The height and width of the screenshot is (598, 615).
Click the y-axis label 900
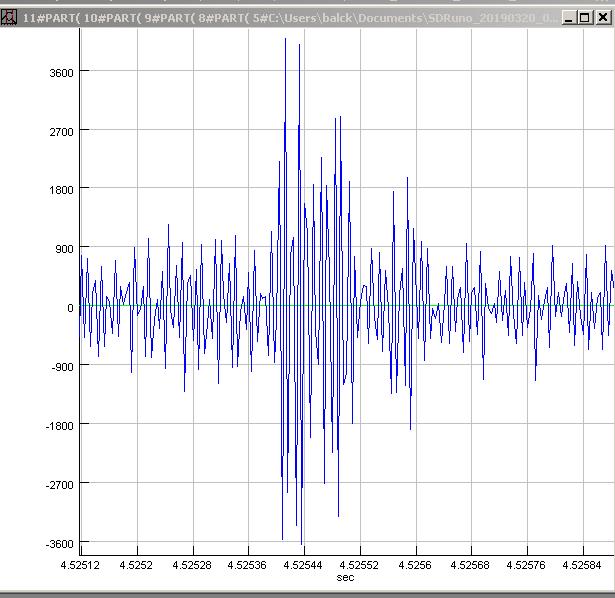point(64,249)
